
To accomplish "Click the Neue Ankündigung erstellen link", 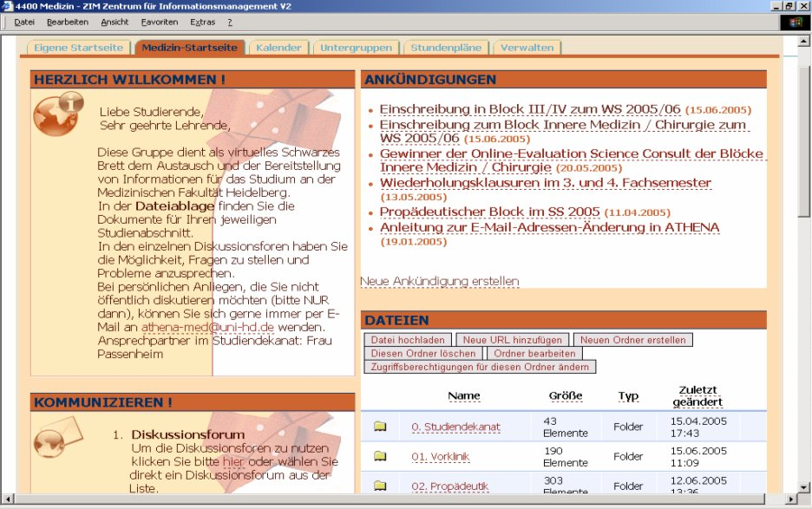I will coord(440,281).
